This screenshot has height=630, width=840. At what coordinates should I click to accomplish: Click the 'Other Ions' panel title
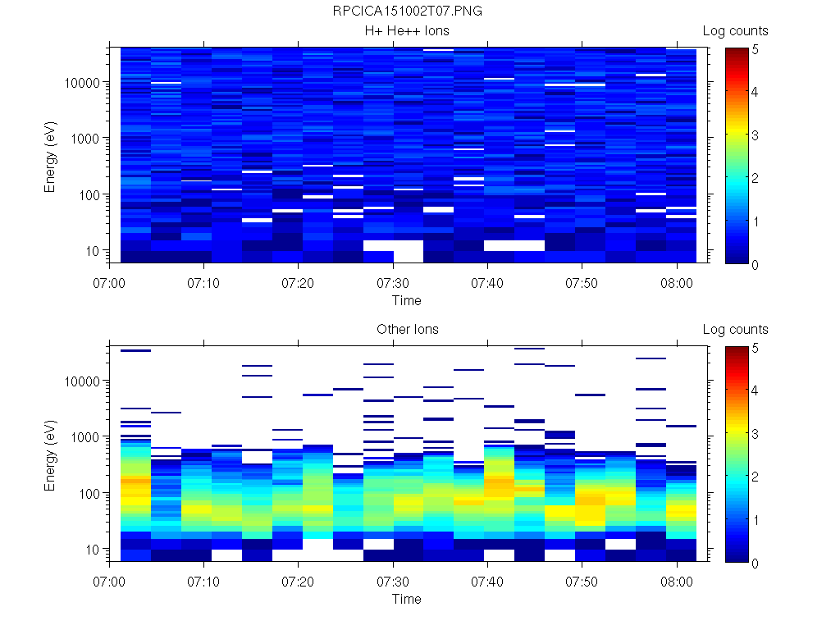pos(407,329)
